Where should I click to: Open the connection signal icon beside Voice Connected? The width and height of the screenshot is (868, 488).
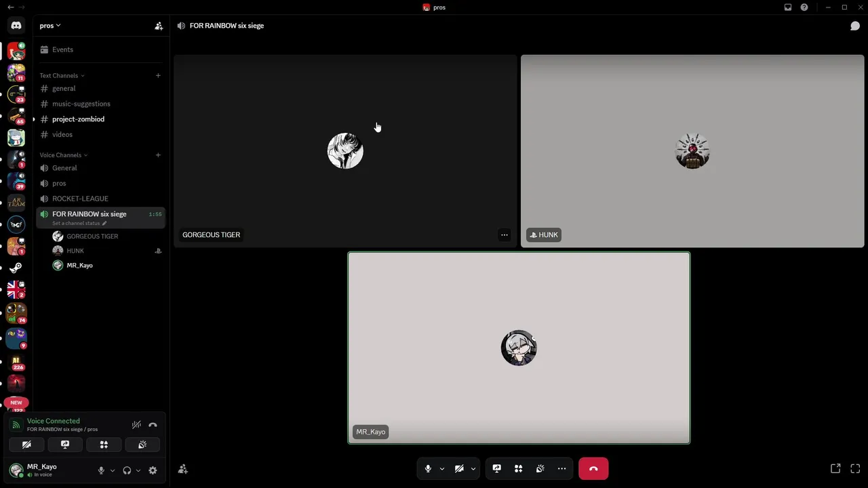(16, 425)
